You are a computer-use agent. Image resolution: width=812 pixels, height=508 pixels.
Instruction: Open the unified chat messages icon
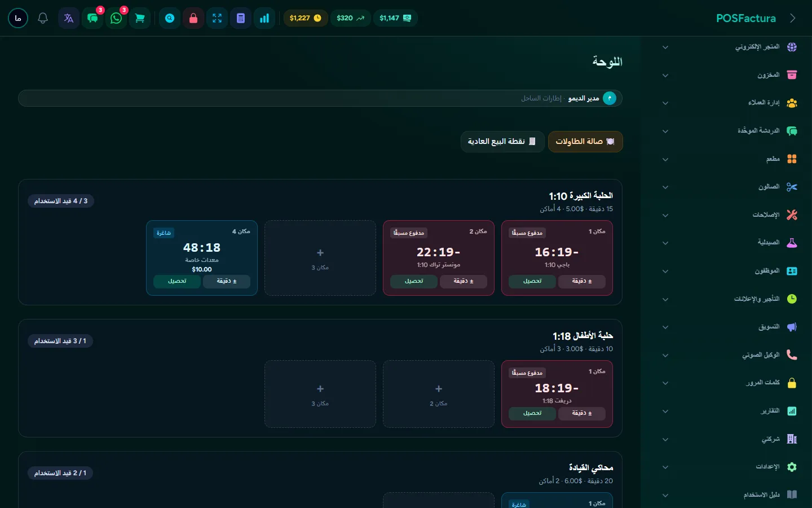[x=92, y=18]
